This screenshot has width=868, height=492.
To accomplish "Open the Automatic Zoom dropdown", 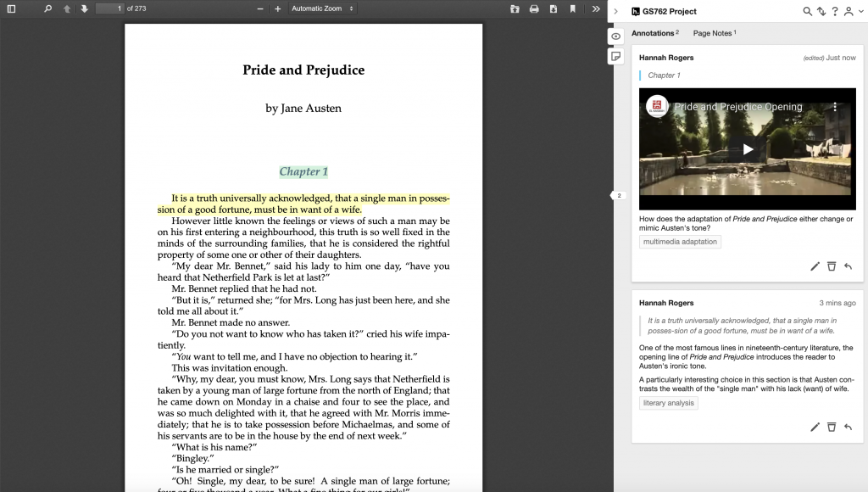I will [319, 8].
